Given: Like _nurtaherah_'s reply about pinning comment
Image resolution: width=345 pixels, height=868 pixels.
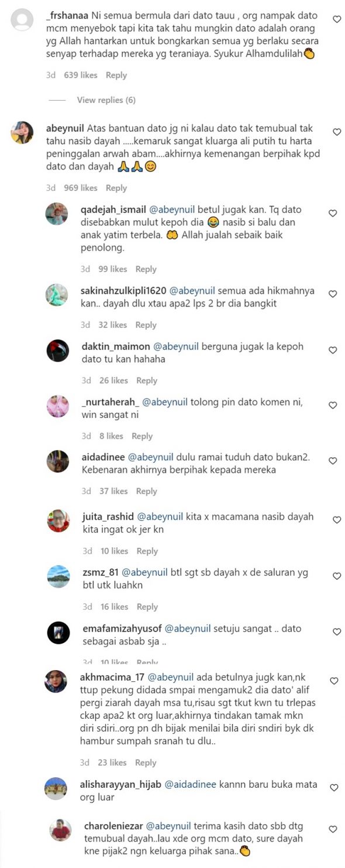Looking at the screenshot, I should coord(333,405).
